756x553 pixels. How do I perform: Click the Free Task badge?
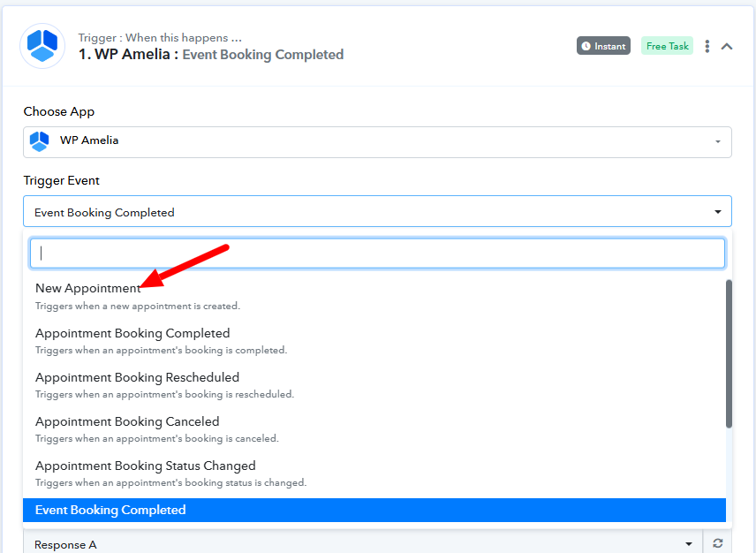point(667,46)
